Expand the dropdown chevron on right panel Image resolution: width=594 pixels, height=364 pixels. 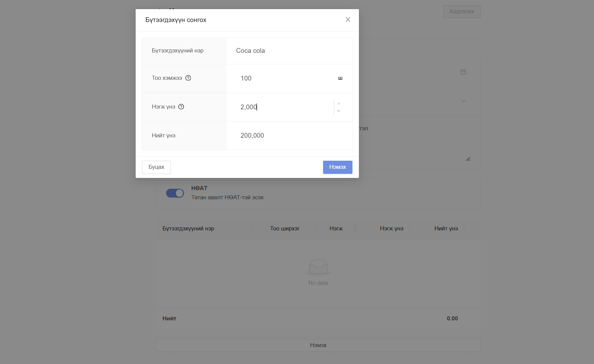coord(464,101)
